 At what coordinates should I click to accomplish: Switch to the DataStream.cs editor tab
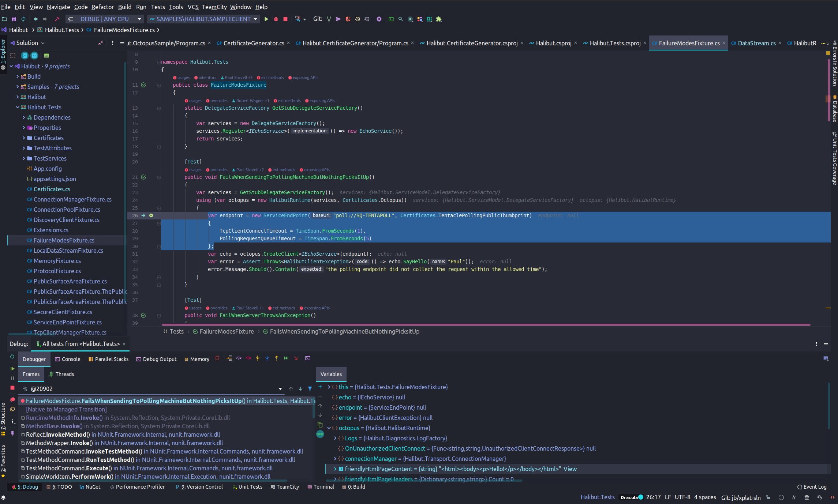[x=756, y=43]
